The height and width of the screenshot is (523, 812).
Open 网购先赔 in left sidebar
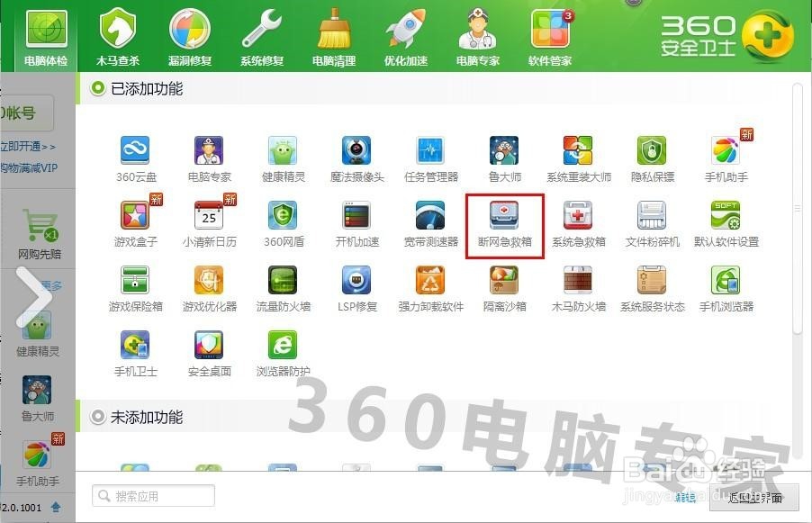pyautogui.click(x=40, y=233)
